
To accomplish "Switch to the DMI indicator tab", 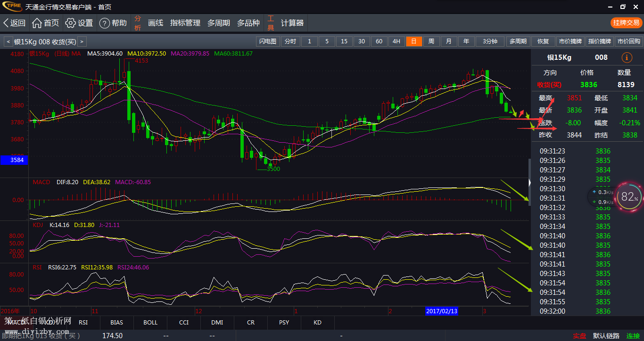I will pyautogui.click(x=217, y=323).
